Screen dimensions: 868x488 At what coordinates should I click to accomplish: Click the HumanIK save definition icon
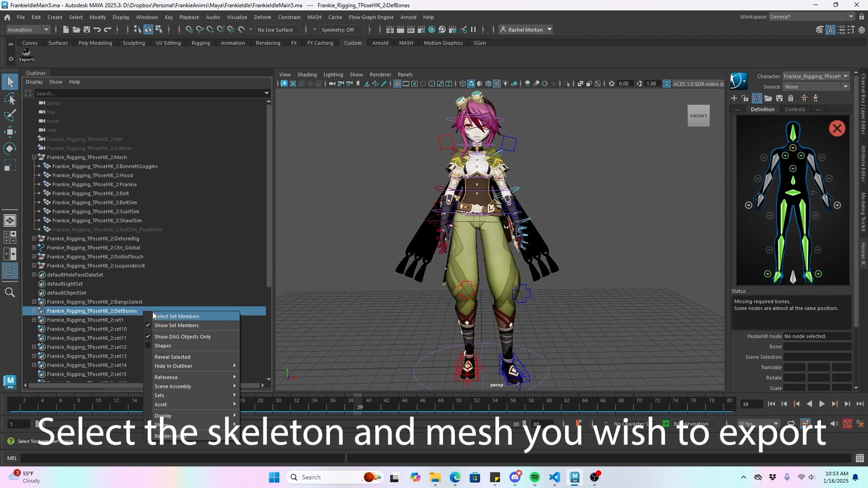tap(779, 98)
